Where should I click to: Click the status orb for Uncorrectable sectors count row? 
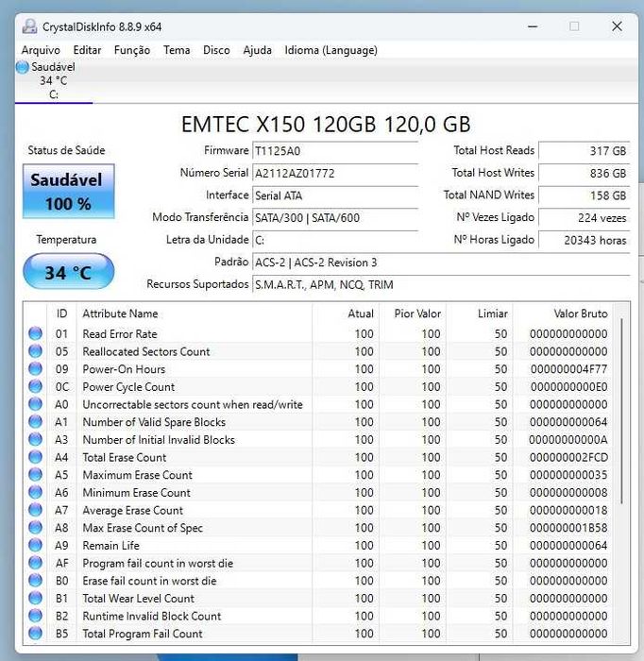tap(35, 404)
